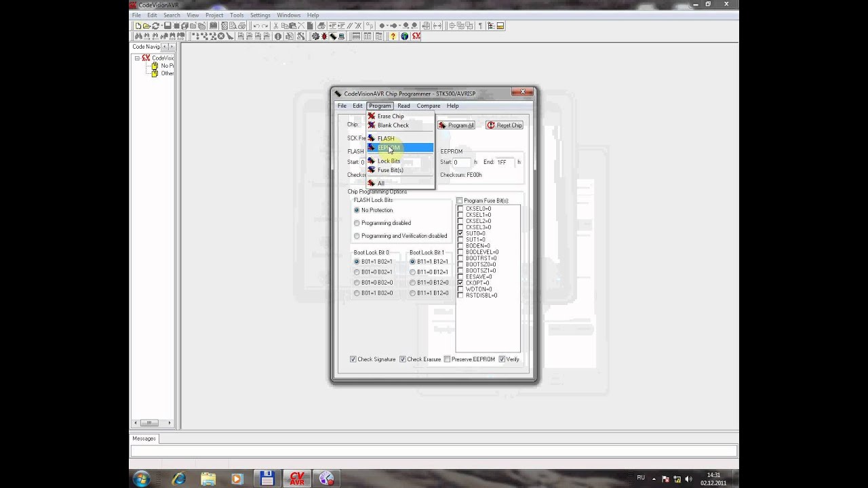Click the Cut scissors toolbar icon
The width and height of the screenshot is (868, 488).
[x=276, y=26]
